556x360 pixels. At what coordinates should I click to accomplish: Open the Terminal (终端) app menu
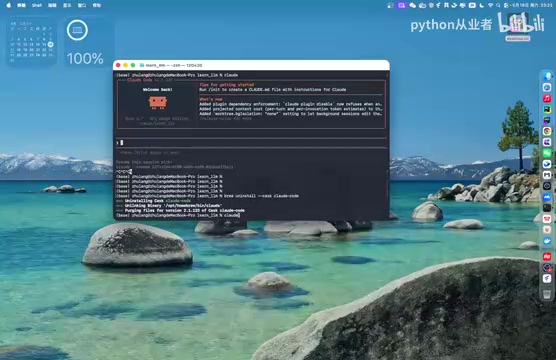click(22, 5)
